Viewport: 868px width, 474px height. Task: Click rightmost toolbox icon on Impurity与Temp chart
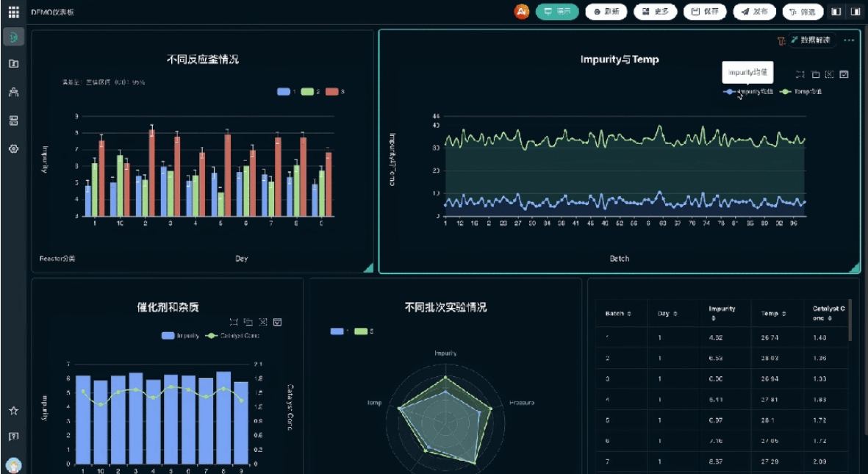844,74
